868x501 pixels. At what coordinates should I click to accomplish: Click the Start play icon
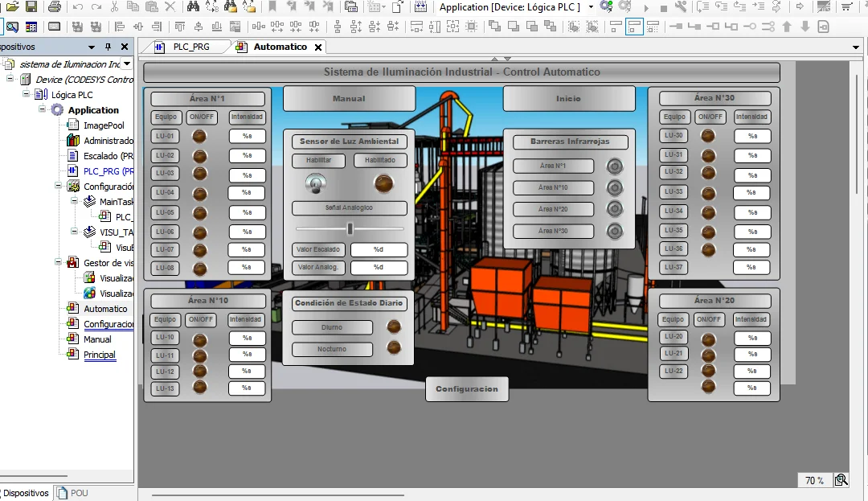(x=646, y=7)
